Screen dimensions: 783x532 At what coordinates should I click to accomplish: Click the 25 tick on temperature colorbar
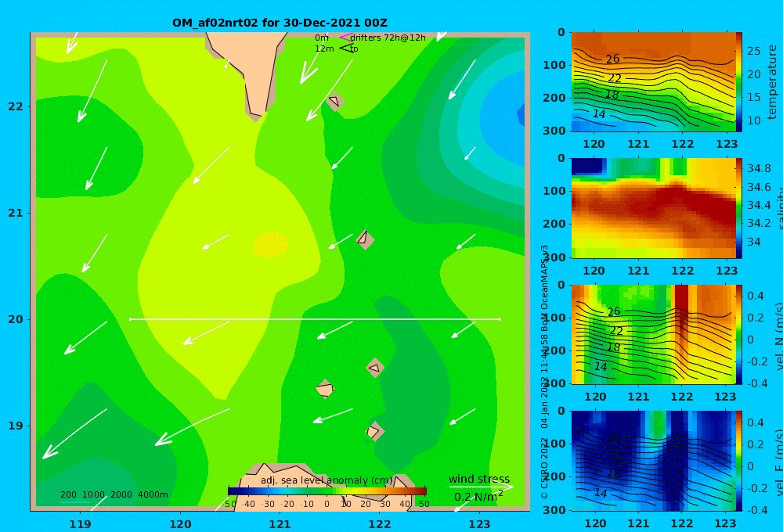pyautogui.click(x=753, y=51)
